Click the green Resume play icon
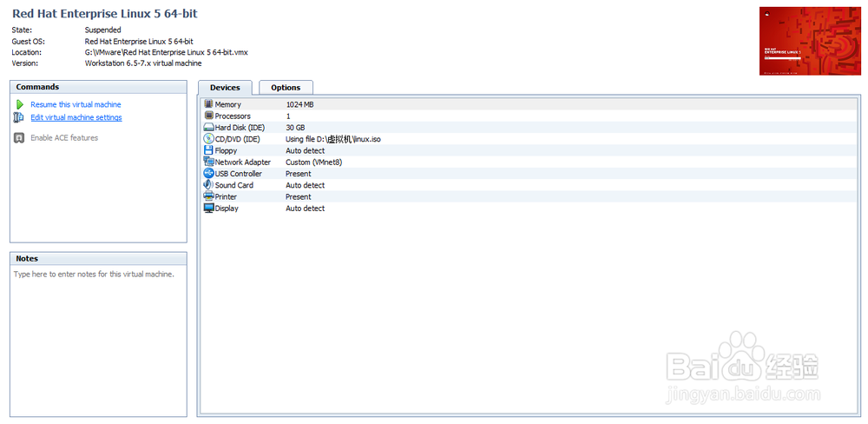 [20, 104]
